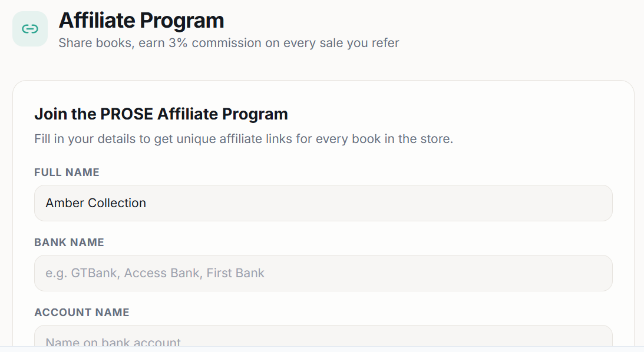This screenshot has width=644, height=352.
Task: Click the "Name on bank account" placeholder
Action: point(113,342)
